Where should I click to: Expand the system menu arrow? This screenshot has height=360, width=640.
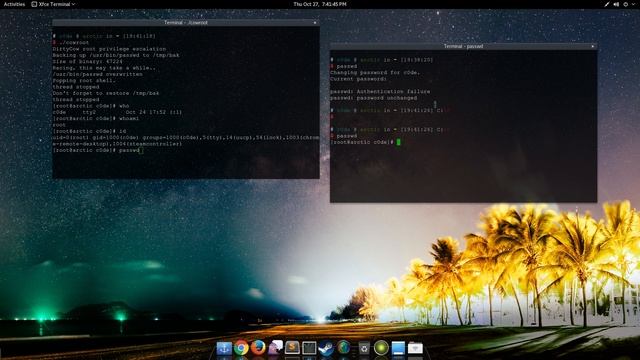[x=634, y=4]
